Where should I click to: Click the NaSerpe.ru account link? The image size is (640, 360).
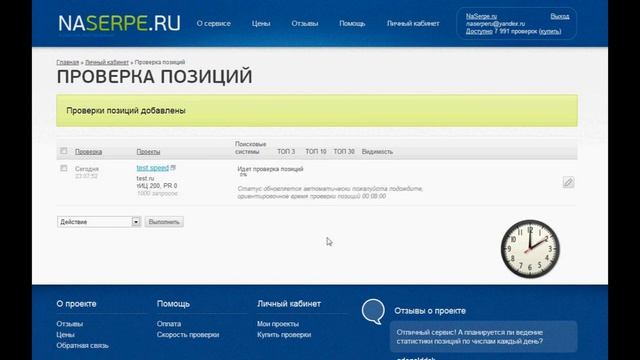(481, 16)
